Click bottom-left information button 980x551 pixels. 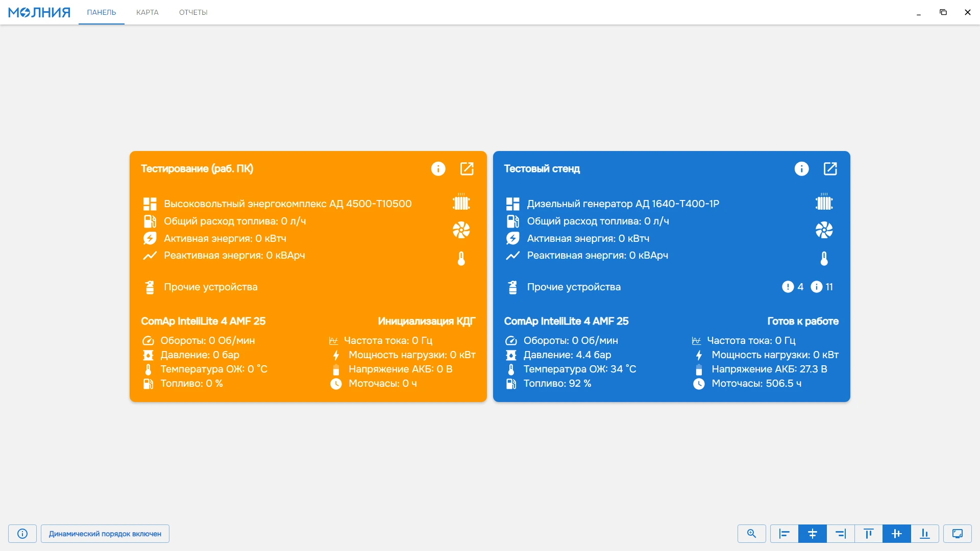pos(22,534)
